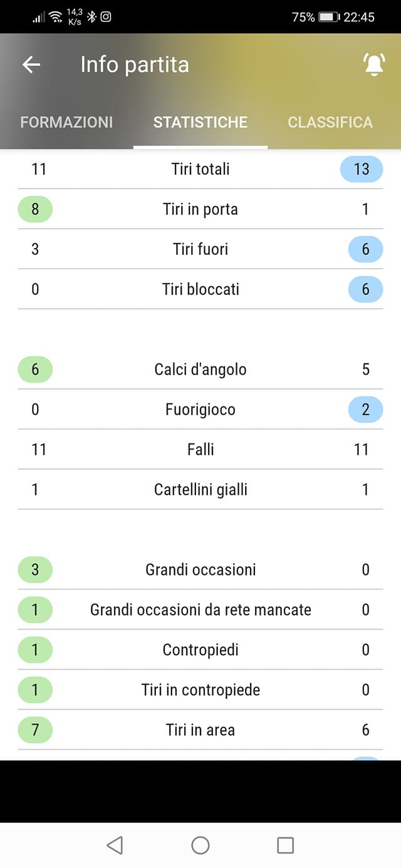Image resolution: width=401 pixels, height=868 pixels.
Task: Toggle the match notification bell
Action: [374, 65]
